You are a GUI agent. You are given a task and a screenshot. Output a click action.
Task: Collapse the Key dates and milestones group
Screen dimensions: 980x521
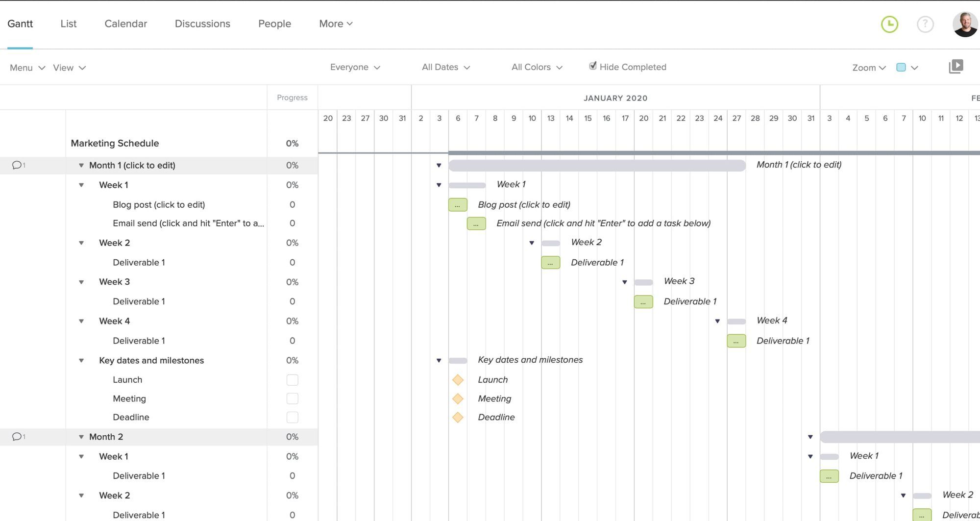click(81, 360)
